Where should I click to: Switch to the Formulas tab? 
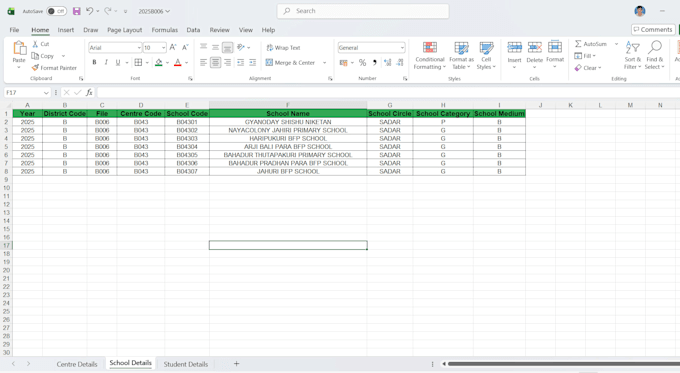coord(165,30)
